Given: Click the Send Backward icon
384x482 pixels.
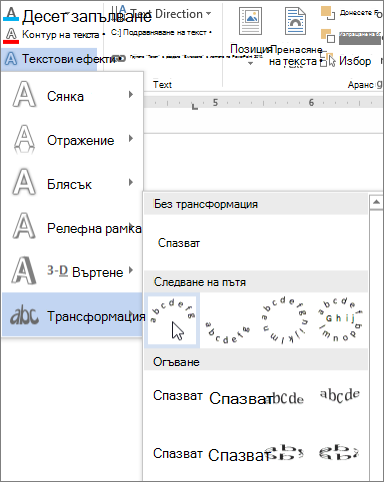Looking at the screenshot, I should (x=328, y=36).
